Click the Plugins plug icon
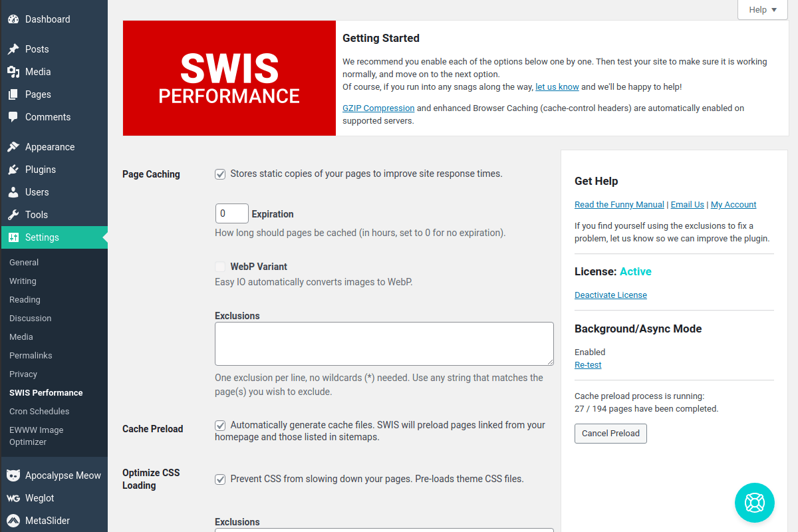798x532 pixels. click(13, 170)
